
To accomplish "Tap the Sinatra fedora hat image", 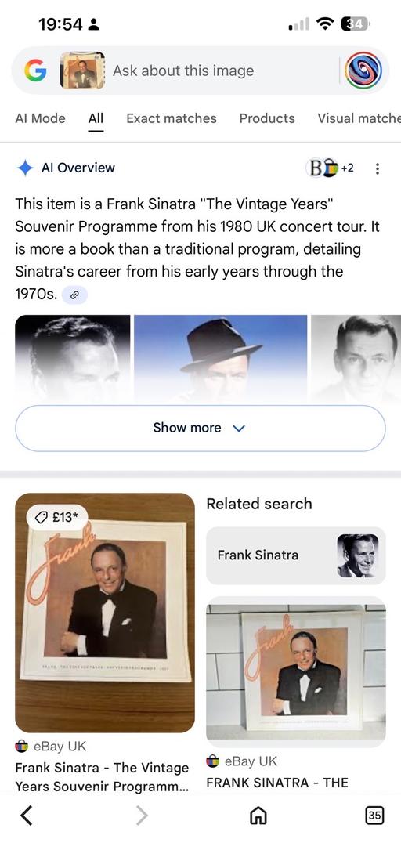I will (220, 357).
